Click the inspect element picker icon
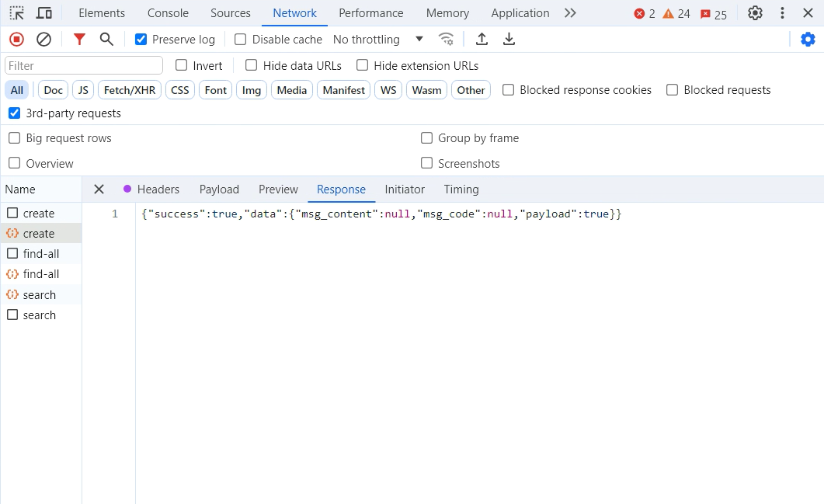This screenshot has width=824, height=504. point(16,13)
